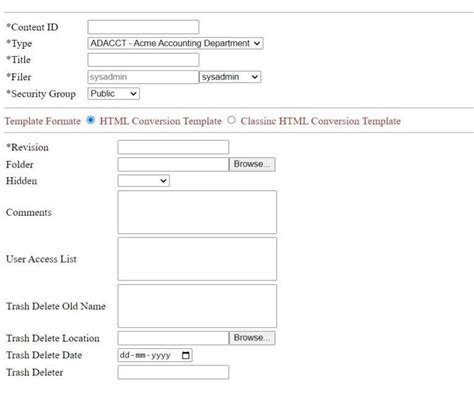Open the Security Group Public dropdown
The image size is (474, 405).
coord(114,94)
